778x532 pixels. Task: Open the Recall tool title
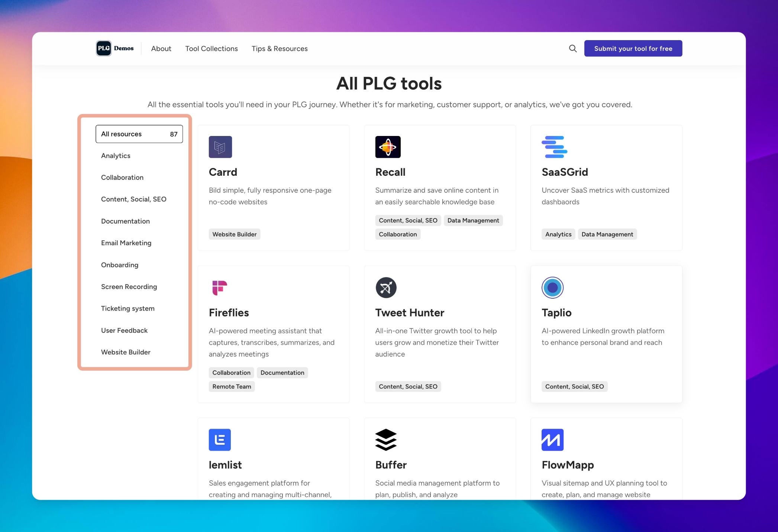390,172
